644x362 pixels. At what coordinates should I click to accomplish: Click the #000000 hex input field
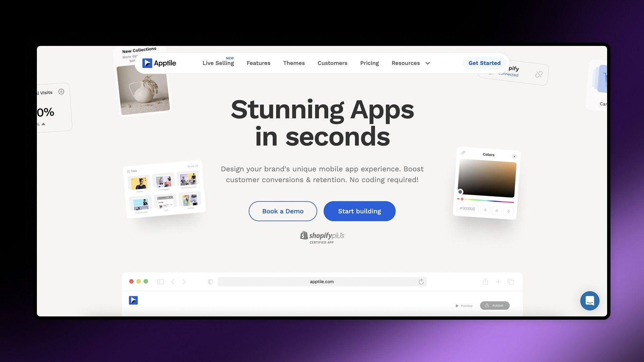(x=467, y=208)
